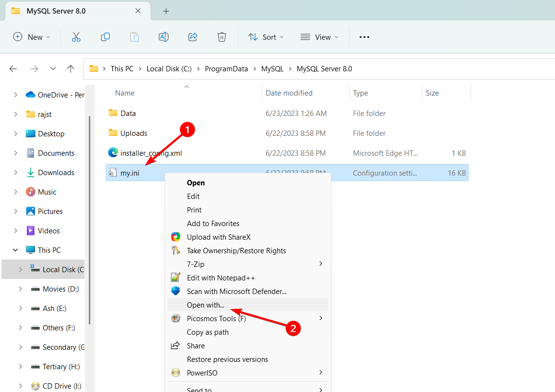Click ProgramData breadcrumb
This screenshot has width=555, height=392.
226,68
